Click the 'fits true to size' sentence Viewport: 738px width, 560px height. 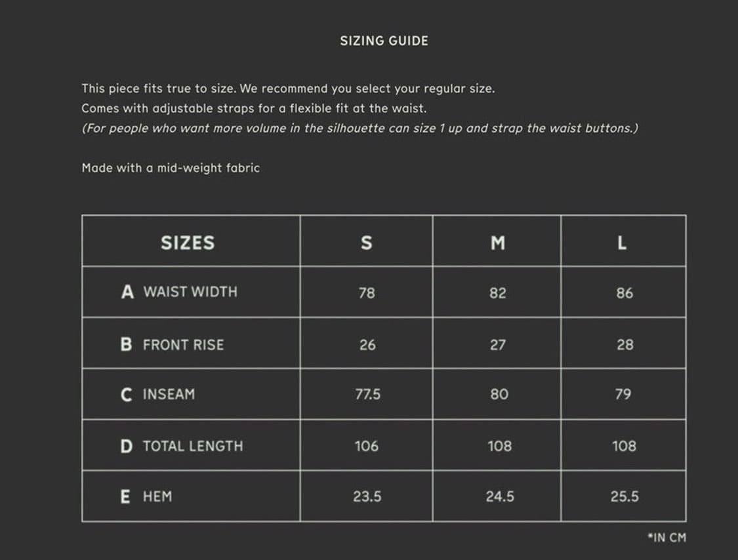click(x=288, y=89)
